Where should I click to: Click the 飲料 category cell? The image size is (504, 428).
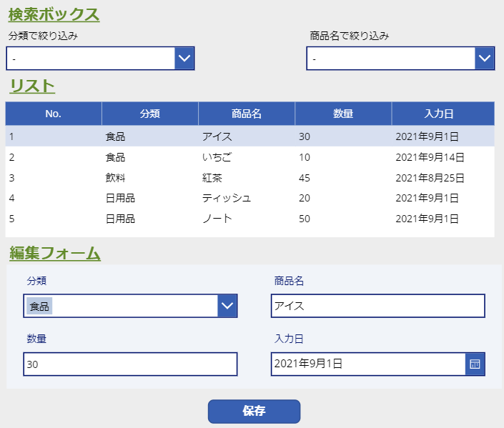pyautogui.click(x=115, y=178)
